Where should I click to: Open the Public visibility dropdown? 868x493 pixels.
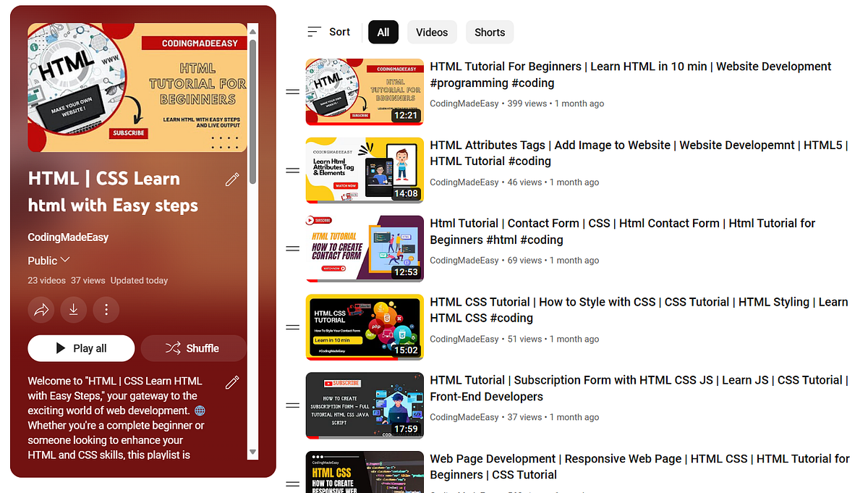(48, 260)
